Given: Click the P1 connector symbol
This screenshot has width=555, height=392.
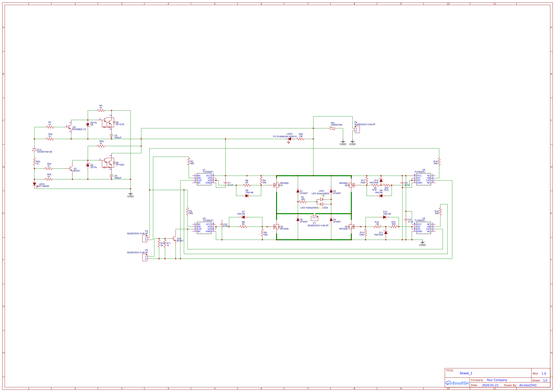Looking at the screenshot, I should 314,218.
